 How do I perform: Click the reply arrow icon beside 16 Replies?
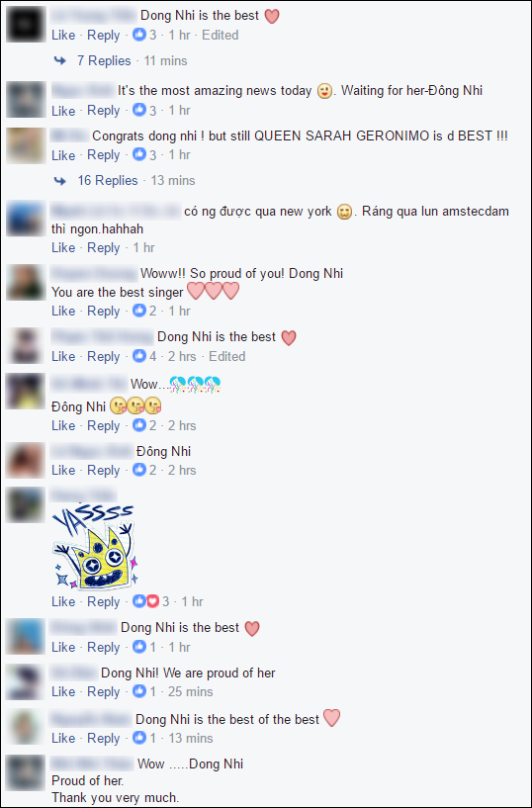[x=60, y=181]
